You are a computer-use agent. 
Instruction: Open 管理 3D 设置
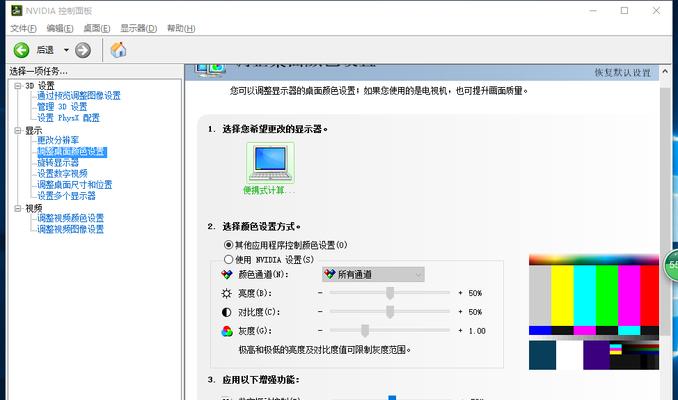pyautogui.click(x=62, y=107)
